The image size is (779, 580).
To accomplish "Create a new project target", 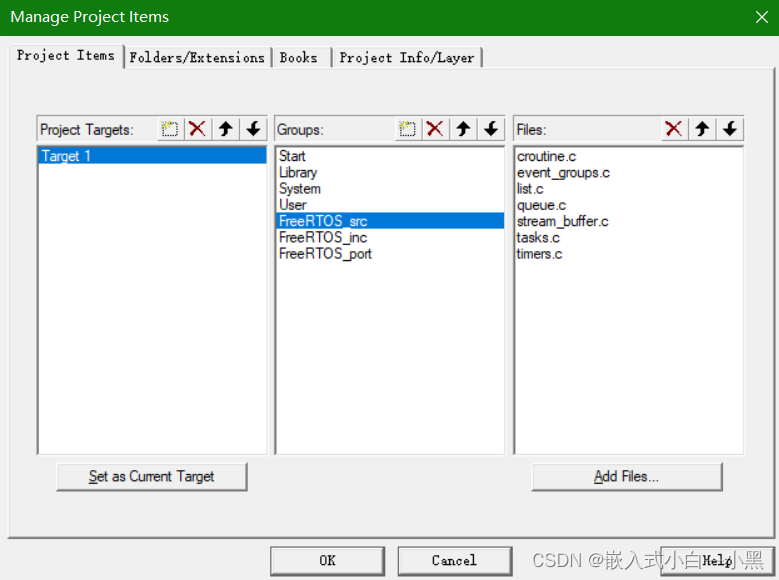I will [x=170, y=129].
